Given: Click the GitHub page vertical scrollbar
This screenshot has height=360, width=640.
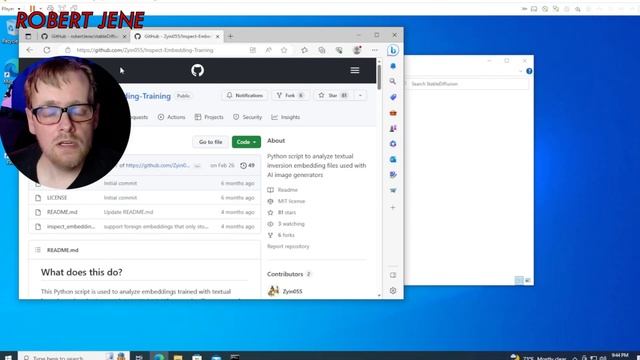Looking at the screenshot, I should coord(379,78).
